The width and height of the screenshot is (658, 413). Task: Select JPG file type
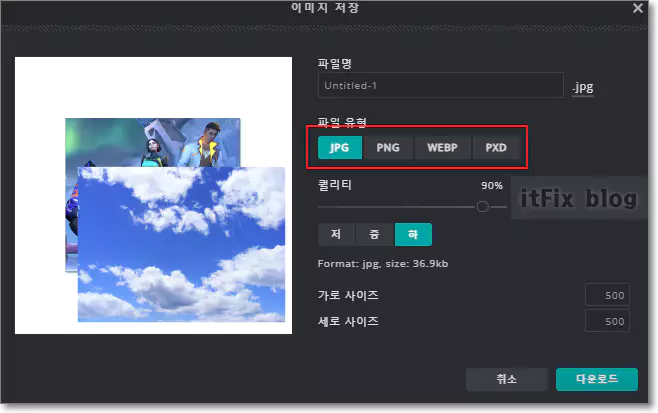click(340, 147)
